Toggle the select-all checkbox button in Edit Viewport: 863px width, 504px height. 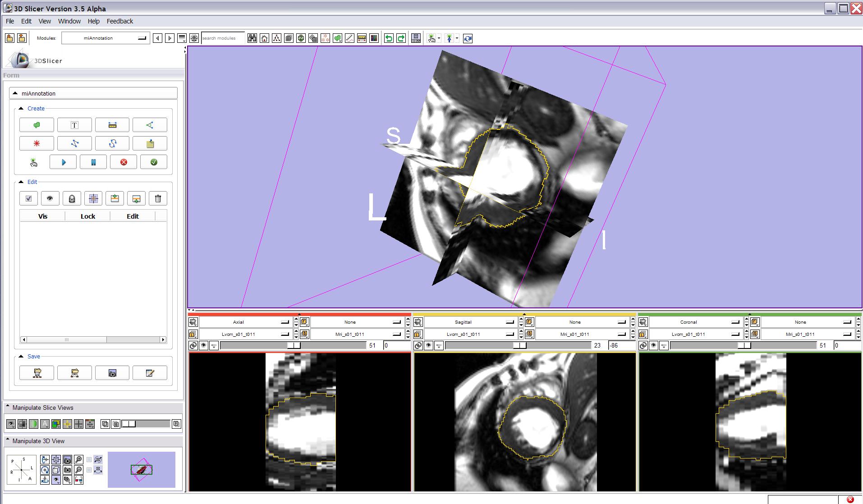tap(29, 199)
